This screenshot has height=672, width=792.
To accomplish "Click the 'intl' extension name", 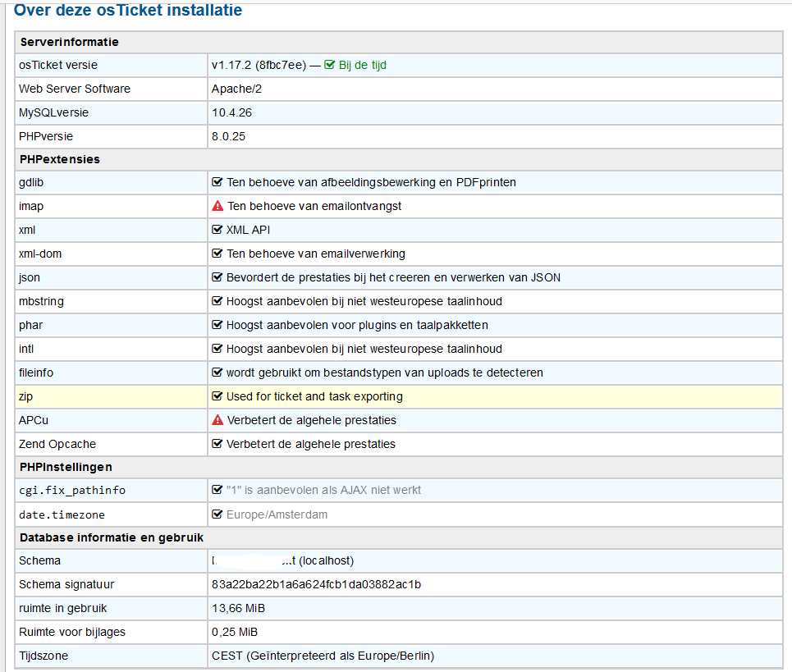I will (x=26, y=349).
